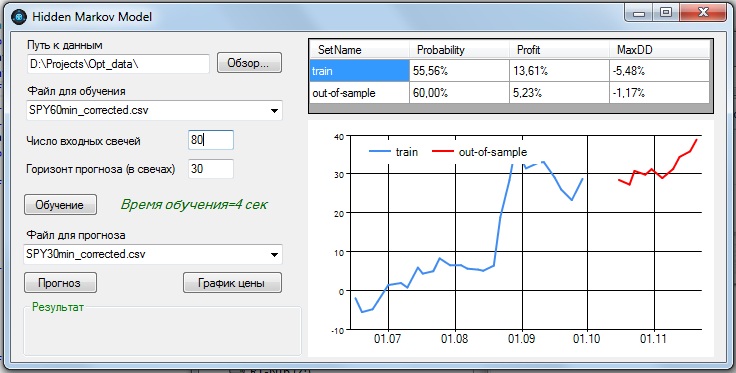Click the Горизонт прогноза input field
The image size is (736, 373).
[211, 169]
